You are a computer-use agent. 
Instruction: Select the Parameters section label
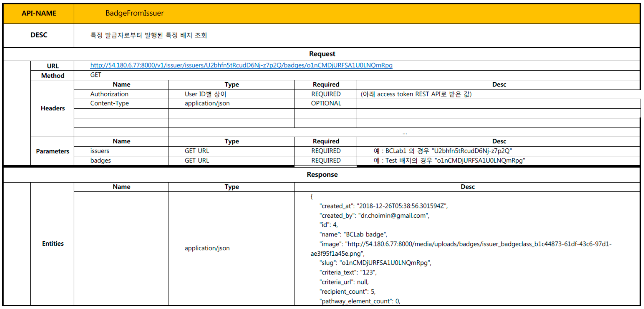52,151
